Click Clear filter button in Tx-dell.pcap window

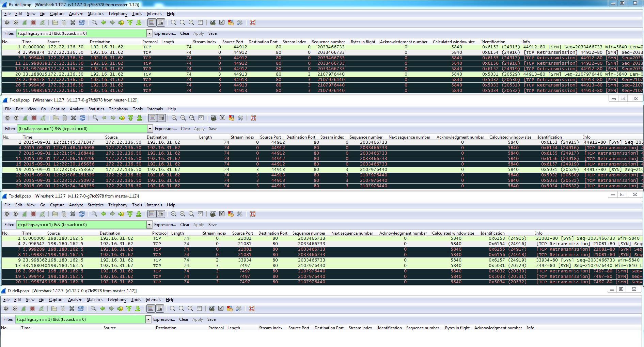coord(185,225)
